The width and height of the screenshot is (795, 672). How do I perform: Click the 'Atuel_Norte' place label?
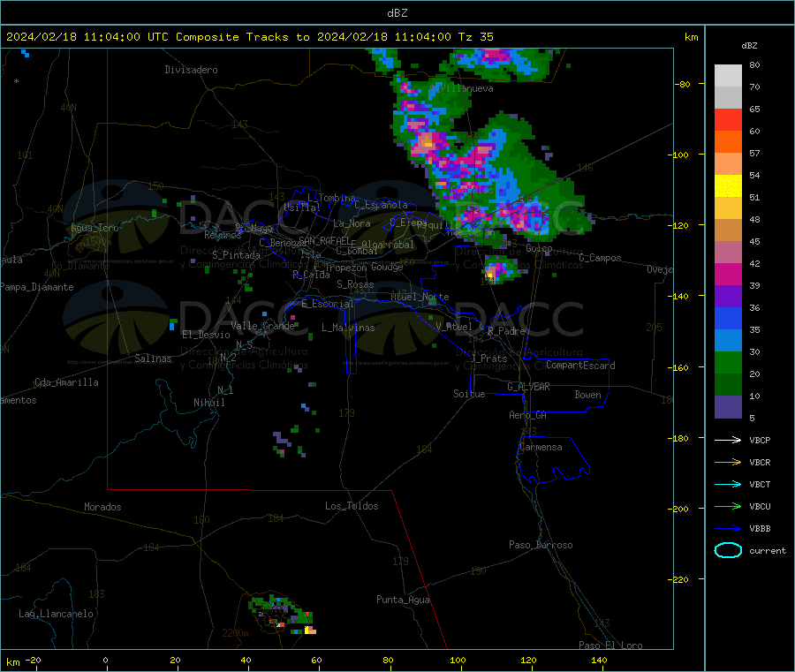pyautogui.click(x=420, y=297)
